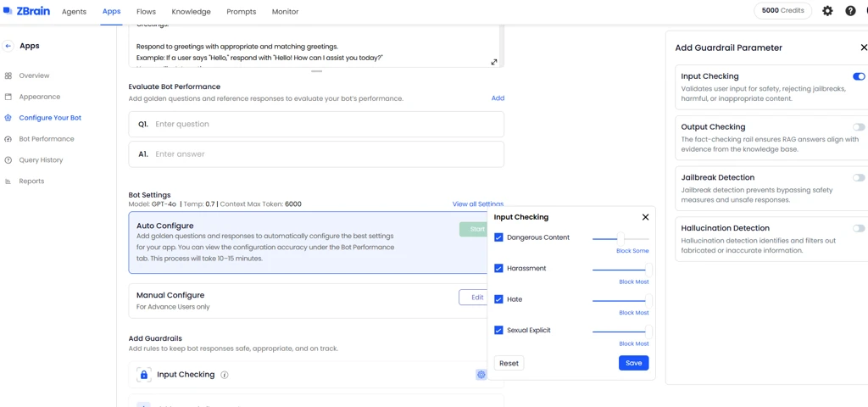Open settings gear icon in top bar
Screen dimensions: 868x407
click(827, 11)
